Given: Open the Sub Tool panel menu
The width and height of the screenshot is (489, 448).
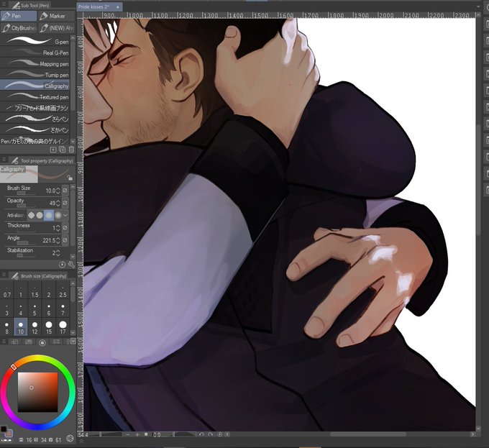Looking at the screenshot, I should pos(4,5).
